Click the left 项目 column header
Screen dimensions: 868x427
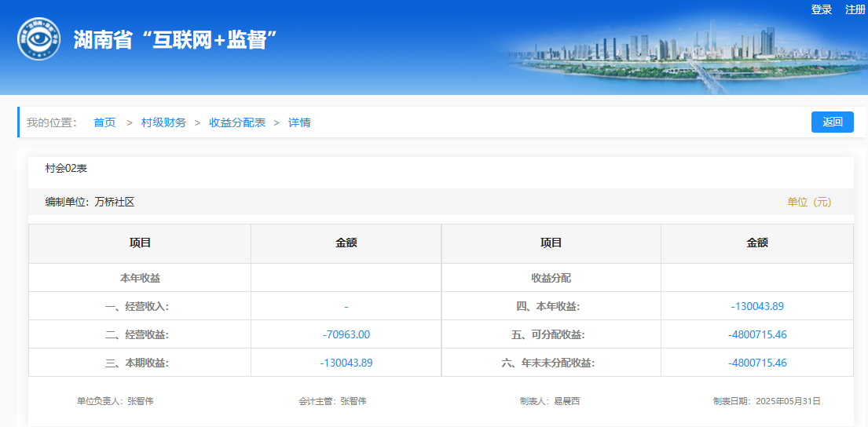[x=140, y=243]
